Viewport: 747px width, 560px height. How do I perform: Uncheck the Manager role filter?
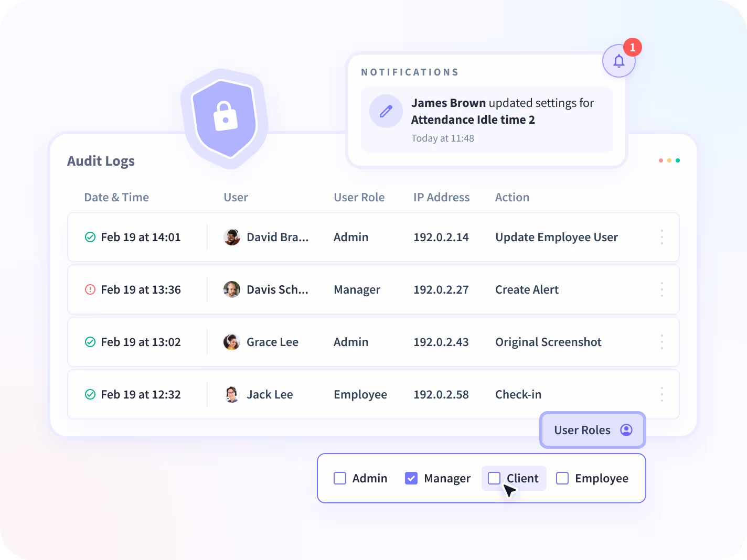tap(411, 478)
